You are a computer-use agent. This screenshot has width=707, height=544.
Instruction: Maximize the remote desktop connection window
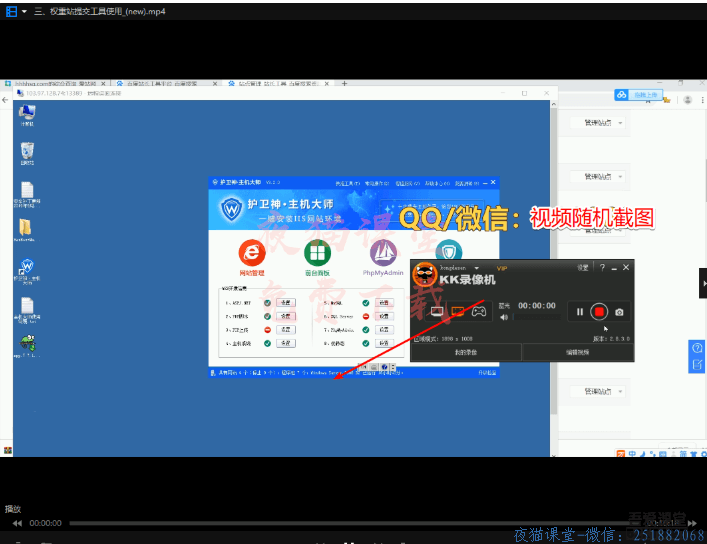[524, 93]
